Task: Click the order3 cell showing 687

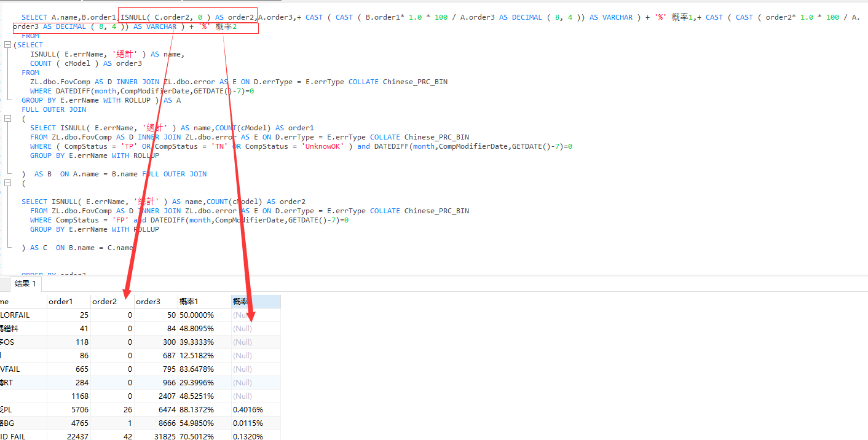Action: 156,355
